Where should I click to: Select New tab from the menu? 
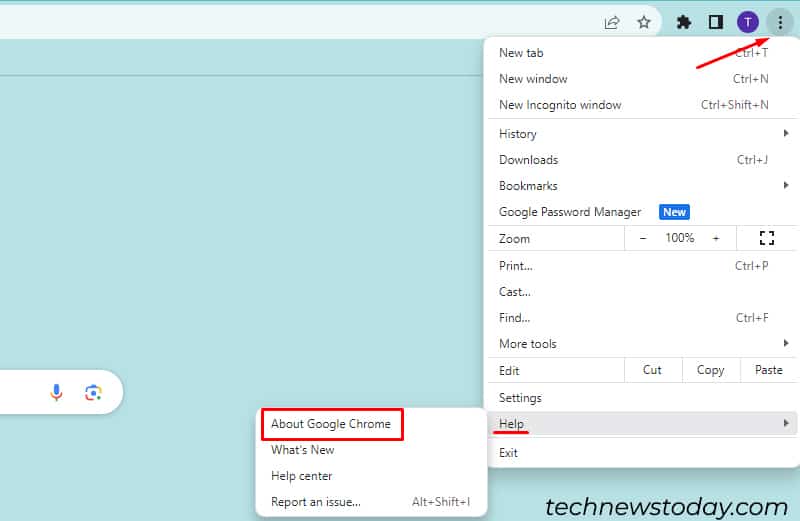click(642, 53)
